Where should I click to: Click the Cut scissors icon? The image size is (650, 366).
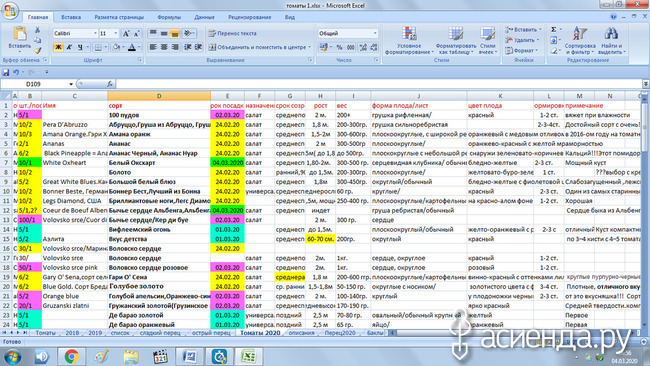[37, 30]
